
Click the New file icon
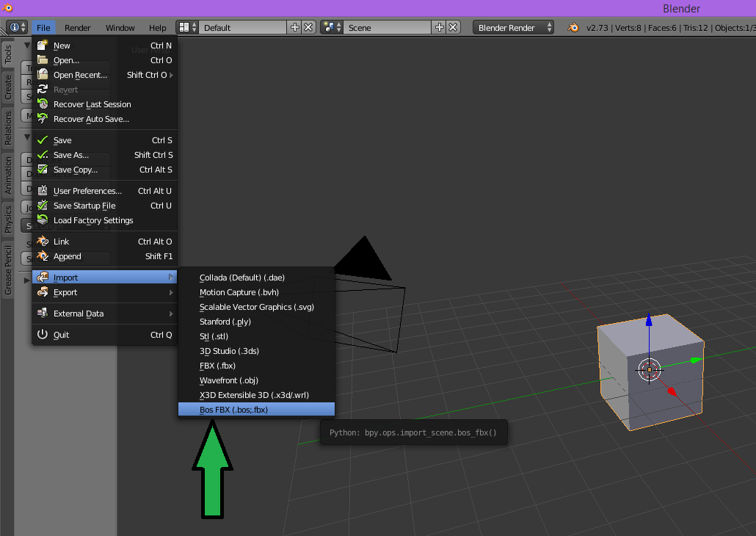click(x=43, y=46)
